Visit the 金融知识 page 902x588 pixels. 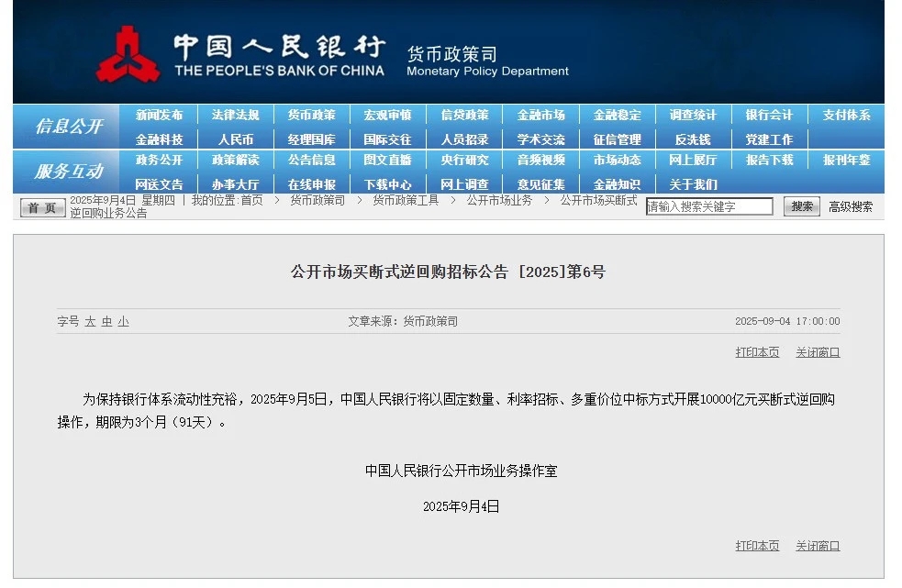[x=618, y=184]
